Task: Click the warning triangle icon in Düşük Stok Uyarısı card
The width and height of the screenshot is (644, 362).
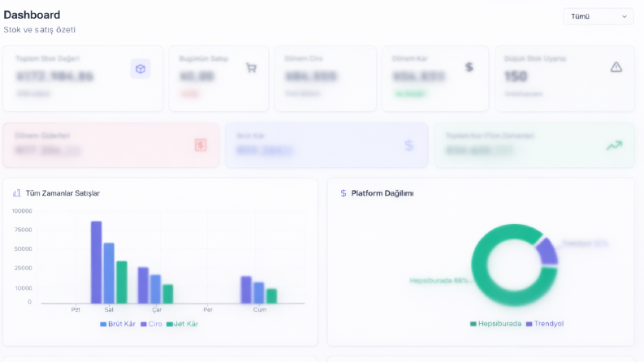Action: [616, 67]
